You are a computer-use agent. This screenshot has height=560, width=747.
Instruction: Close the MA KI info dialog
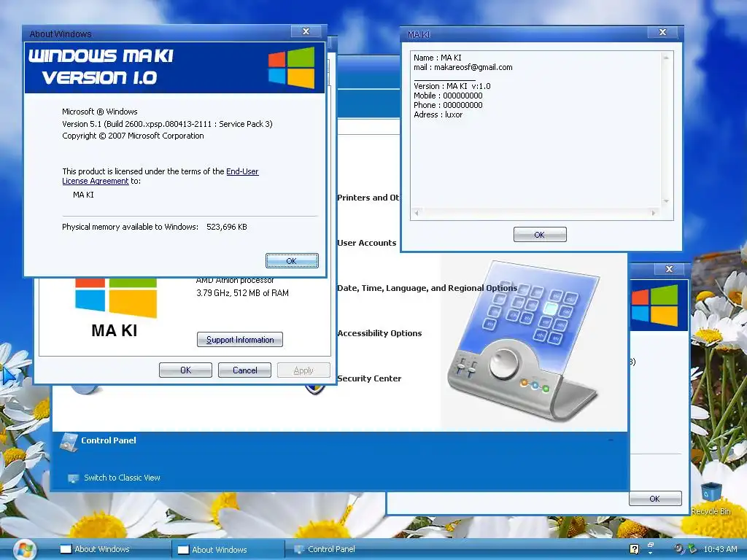click(662, 32)
